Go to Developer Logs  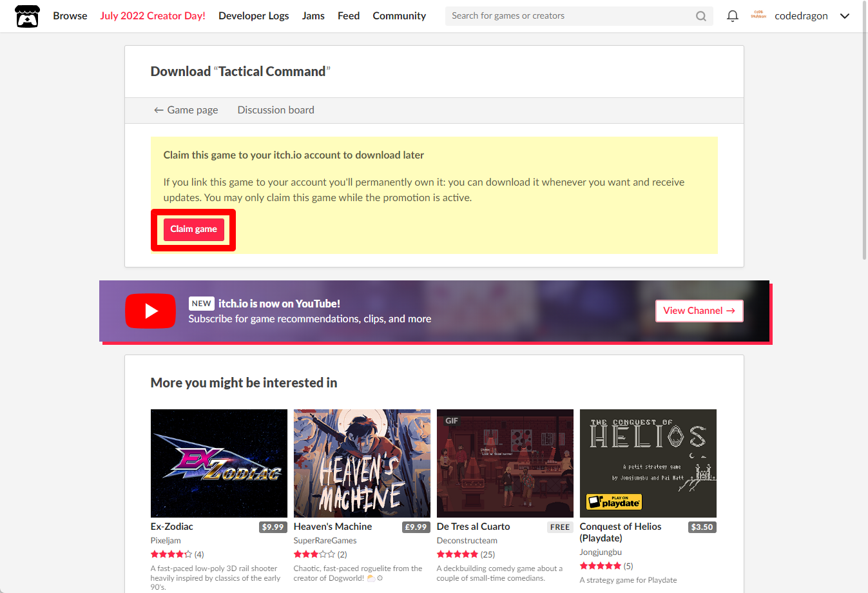pyautogui.click(x=254, y=15)
